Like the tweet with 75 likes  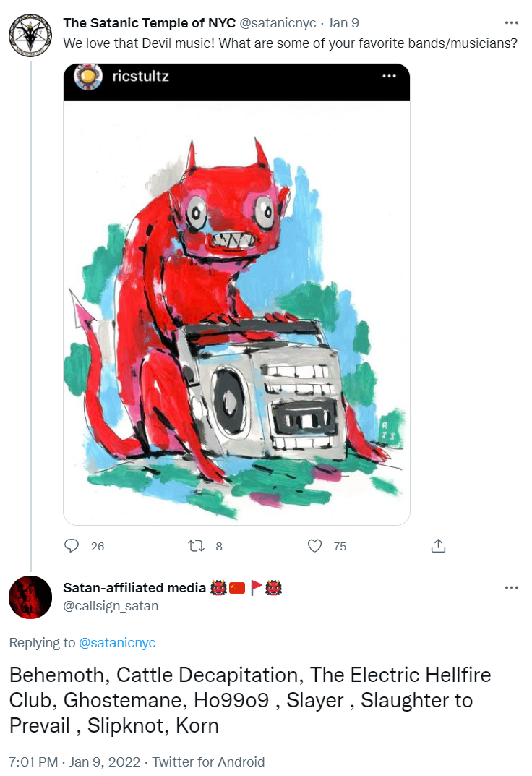point(314,546)
